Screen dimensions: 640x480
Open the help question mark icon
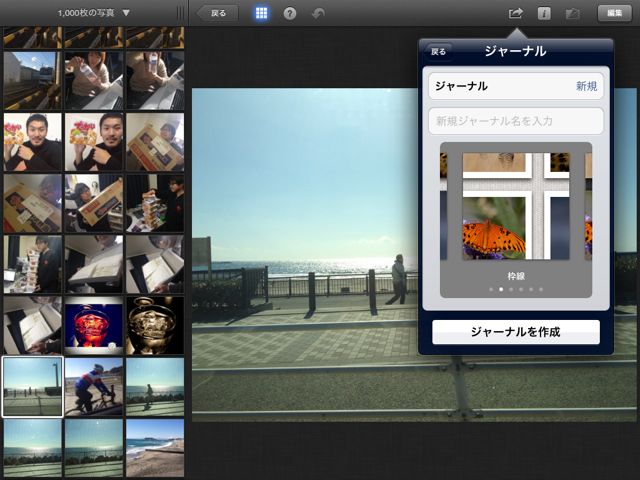click(x=290, y=14)
